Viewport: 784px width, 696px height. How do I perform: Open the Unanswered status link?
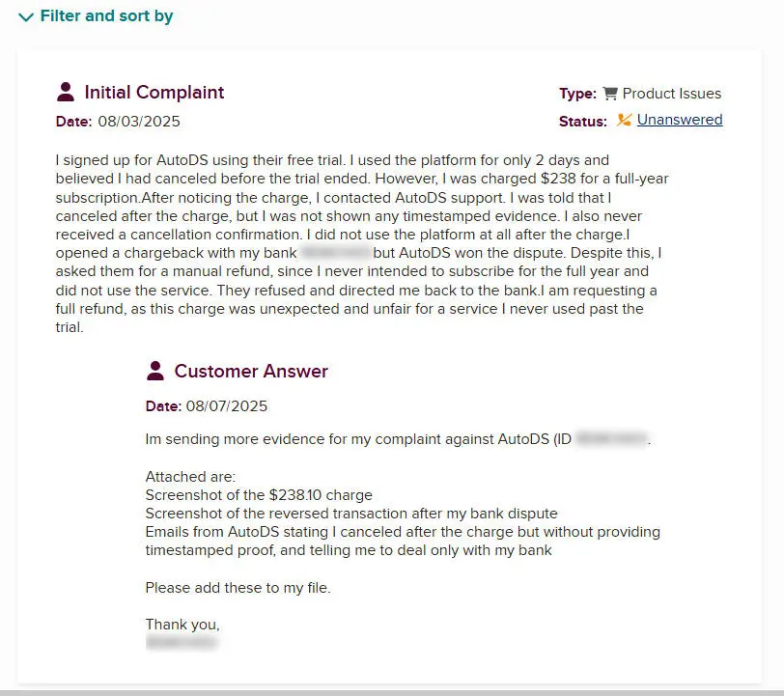point(680,120)
